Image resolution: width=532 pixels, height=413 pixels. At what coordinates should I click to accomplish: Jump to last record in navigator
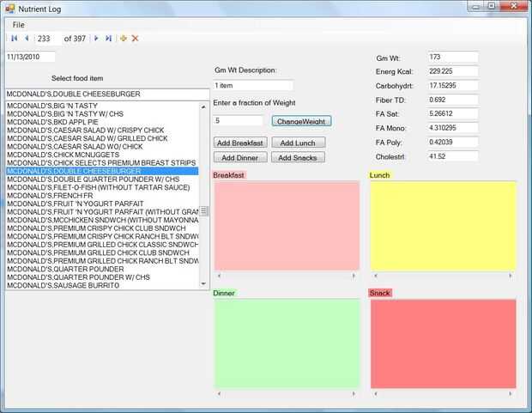109,39
